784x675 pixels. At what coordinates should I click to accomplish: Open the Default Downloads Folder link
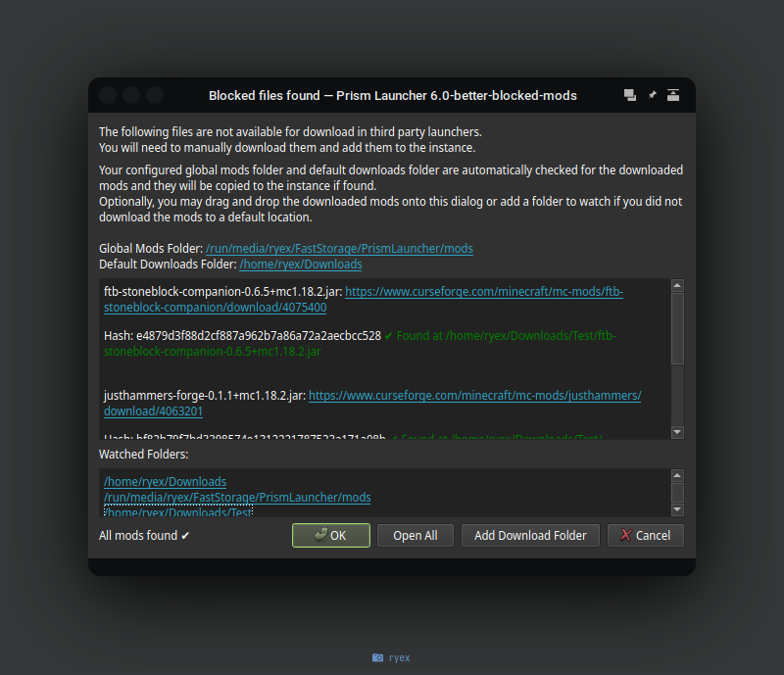click(x=301, y=265)
